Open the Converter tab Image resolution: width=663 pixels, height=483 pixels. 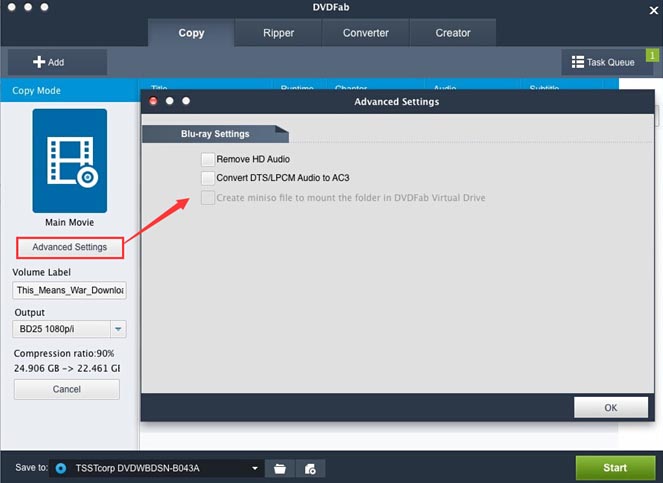click(365, 33)
